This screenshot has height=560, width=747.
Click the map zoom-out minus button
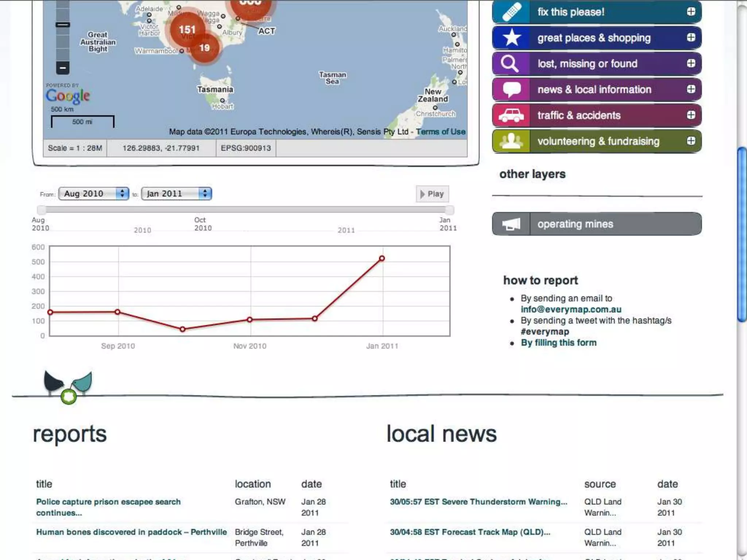(63, 68)
